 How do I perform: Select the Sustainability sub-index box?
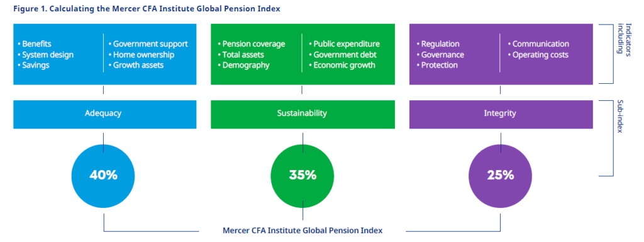(303, 112)
